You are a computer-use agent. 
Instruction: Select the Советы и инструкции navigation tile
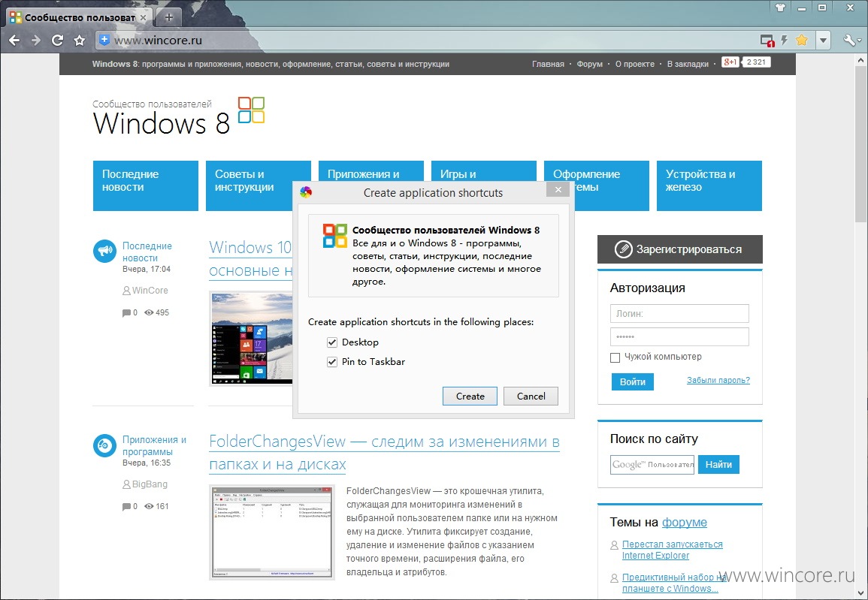[x=259, y=185]
